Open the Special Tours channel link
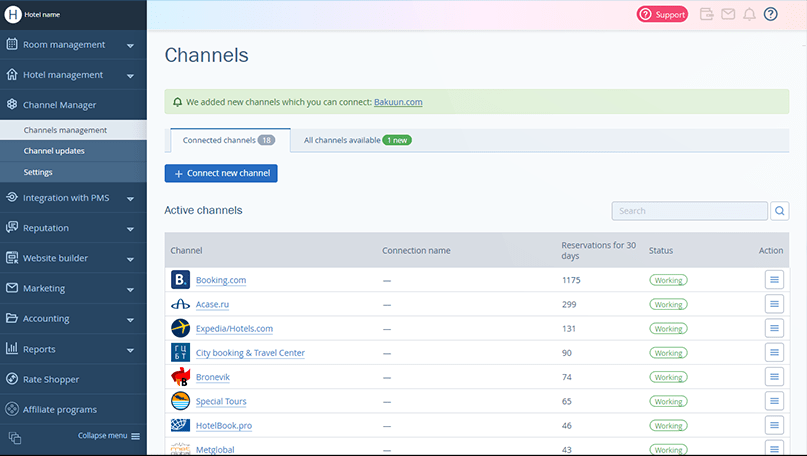This screenshot has height=456, width=807. (x=221, y=401)
